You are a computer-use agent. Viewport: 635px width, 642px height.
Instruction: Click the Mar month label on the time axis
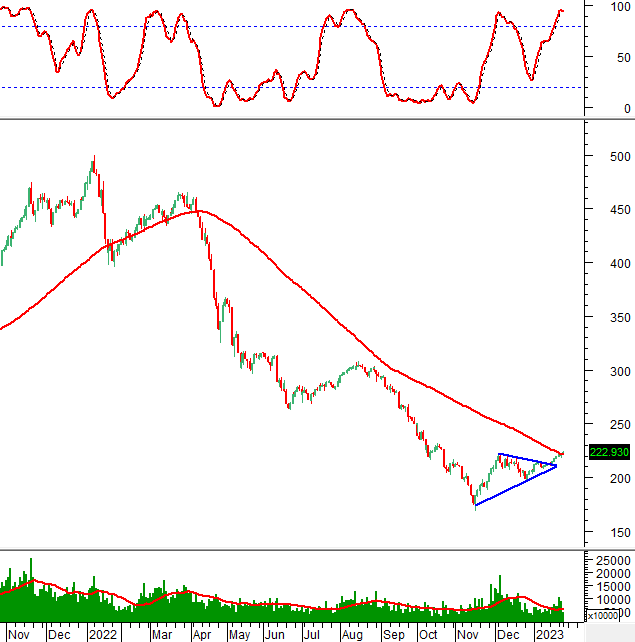(162, 634)
